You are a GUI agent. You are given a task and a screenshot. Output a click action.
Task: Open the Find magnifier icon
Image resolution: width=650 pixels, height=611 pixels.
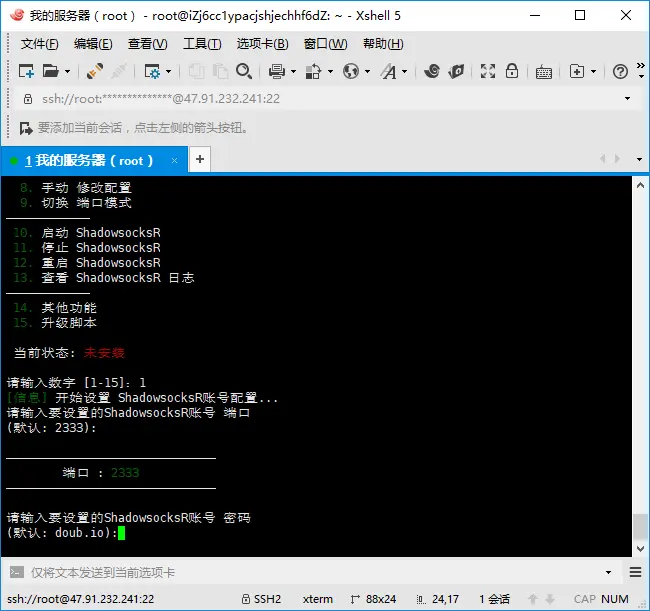[244, 71]
